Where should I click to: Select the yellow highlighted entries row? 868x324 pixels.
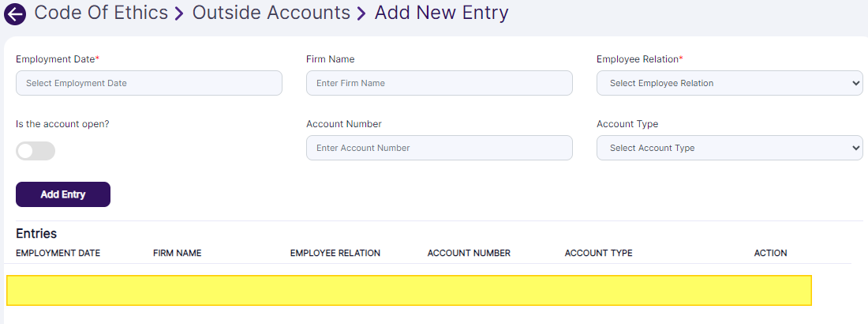(x=409, y=290)
